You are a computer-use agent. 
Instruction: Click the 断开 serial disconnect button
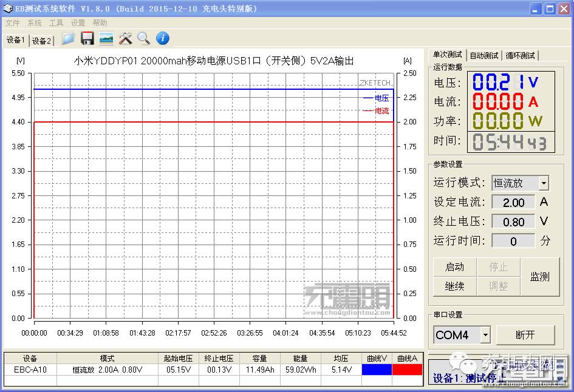point(525,334)
